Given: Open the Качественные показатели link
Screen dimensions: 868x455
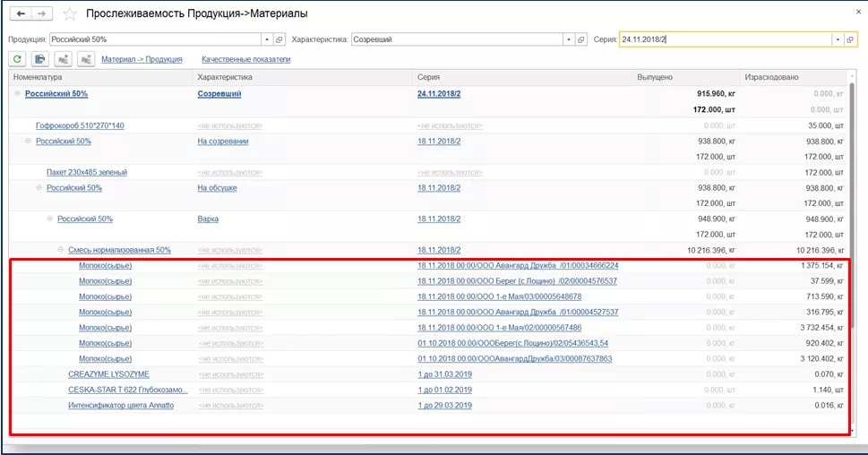Looking at the screenshot, I should point(245,59).
